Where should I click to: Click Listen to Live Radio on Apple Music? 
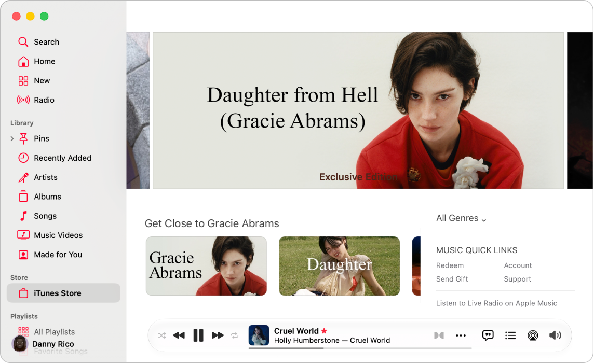[496, 303]
